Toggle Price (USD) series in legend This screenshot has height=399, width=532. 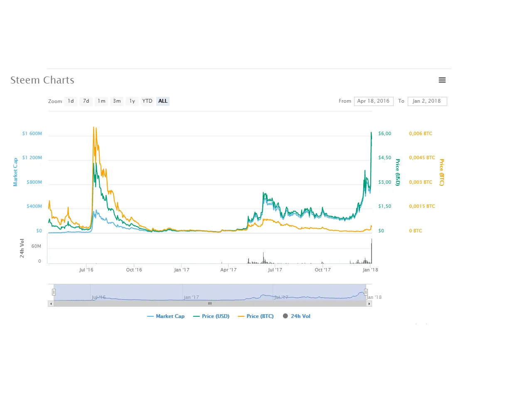pyautogui.click(x=211, y=316)
